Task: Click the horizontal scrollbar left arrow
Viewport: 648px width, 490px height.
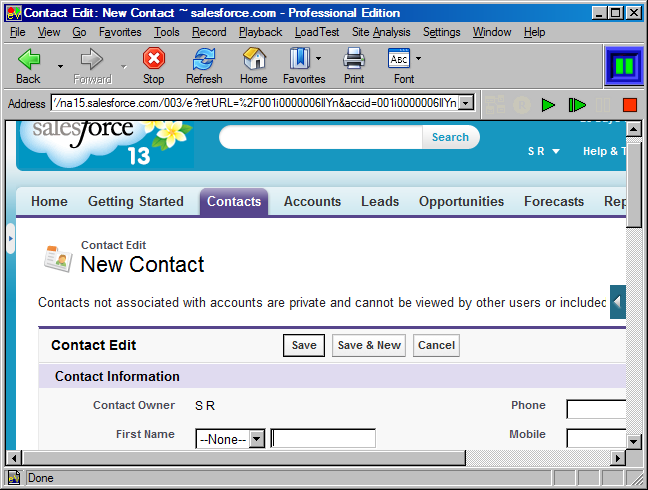Action: pos(14,458)
